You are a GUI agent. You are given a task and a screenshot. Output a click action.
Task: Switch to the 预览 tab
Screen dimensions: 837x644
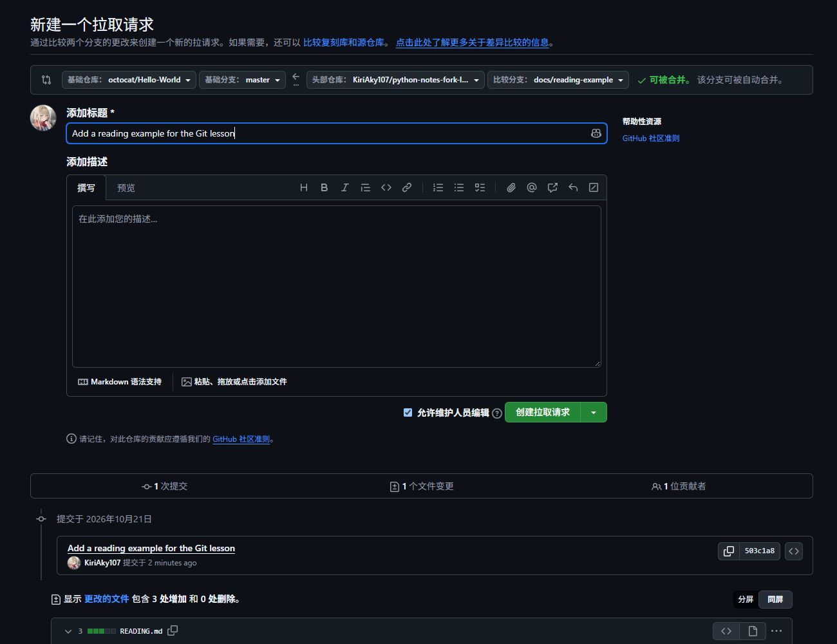point(126,188)
